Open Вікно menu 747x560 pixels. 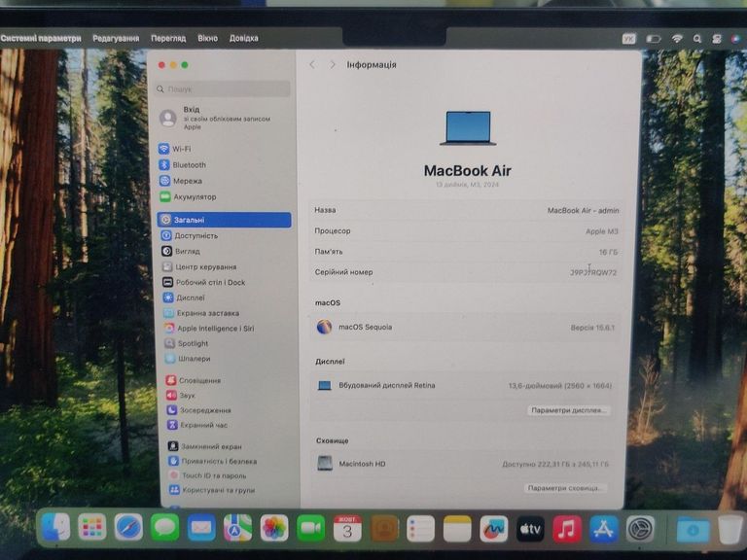click(208, 38)
